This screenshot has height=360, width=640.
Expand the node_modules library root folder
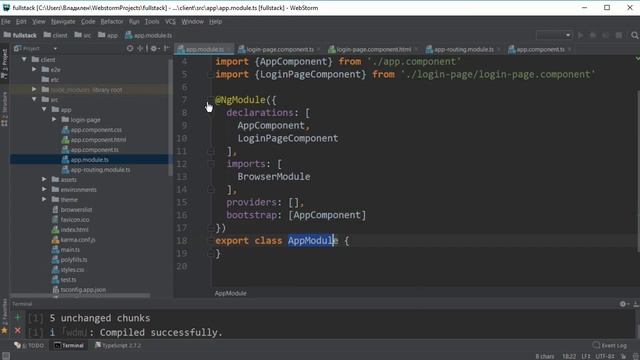(x=34, y=89)
